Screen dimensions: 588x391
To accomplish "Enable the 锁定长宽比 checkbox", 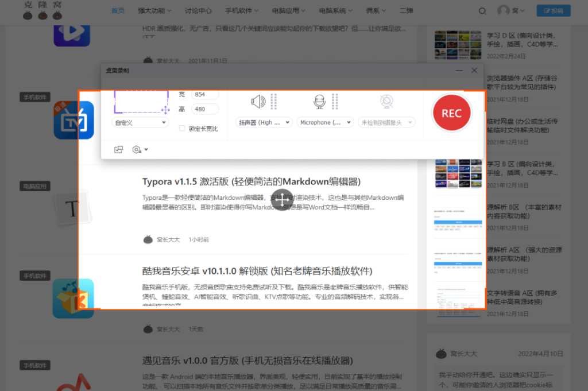I will [x=182, y=128].
